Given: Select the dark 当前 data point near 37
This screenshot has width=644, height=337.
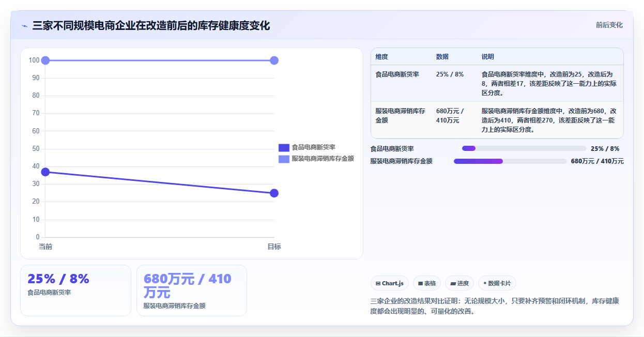Looking at the screenshot, I should tap(45, 172).
